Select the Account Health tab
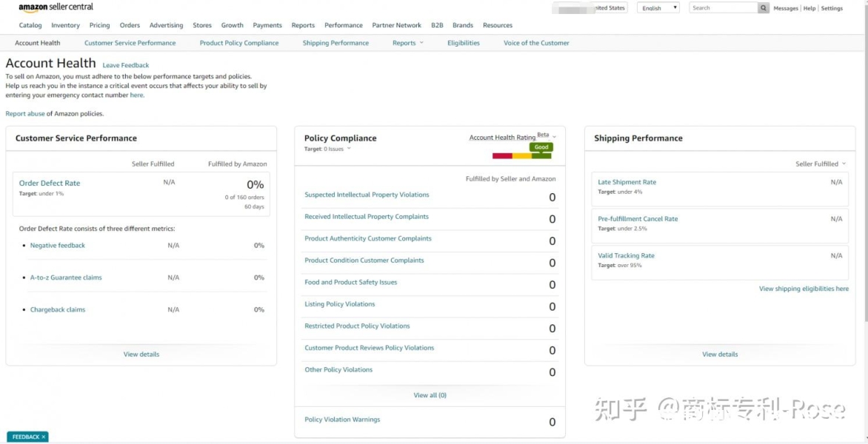 (38, 43)
